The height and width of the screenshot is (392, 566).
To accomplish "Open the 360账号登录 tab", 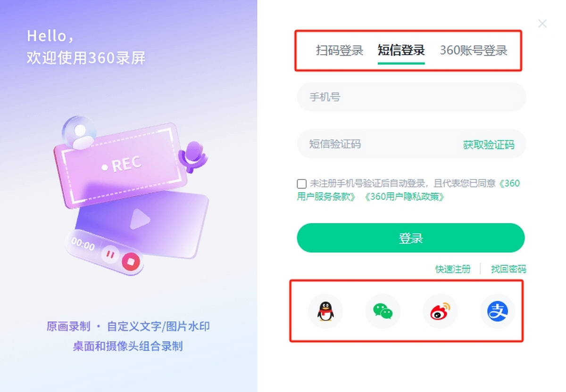I will tap(474, 50).
